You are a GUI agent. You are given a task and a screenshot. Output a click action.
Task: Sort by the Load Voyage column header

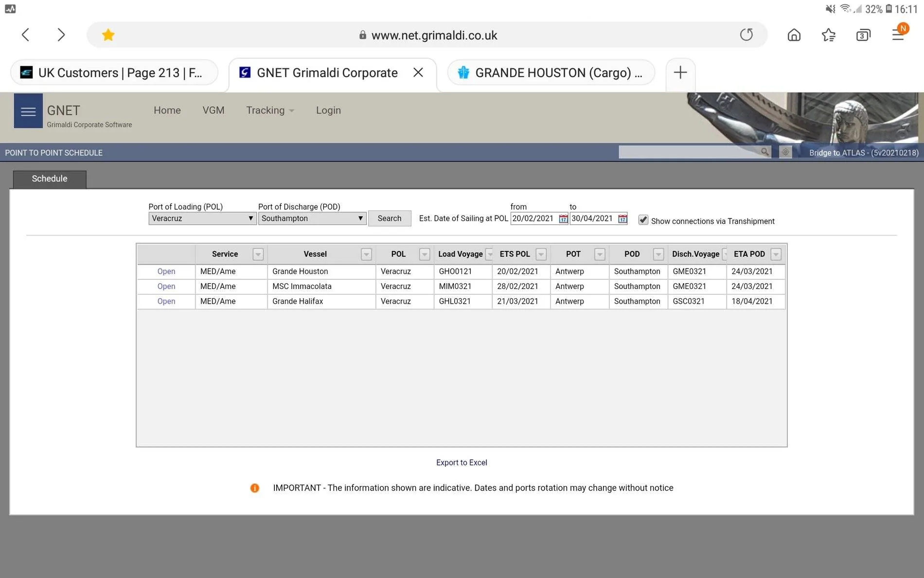[x=460, y=254]
